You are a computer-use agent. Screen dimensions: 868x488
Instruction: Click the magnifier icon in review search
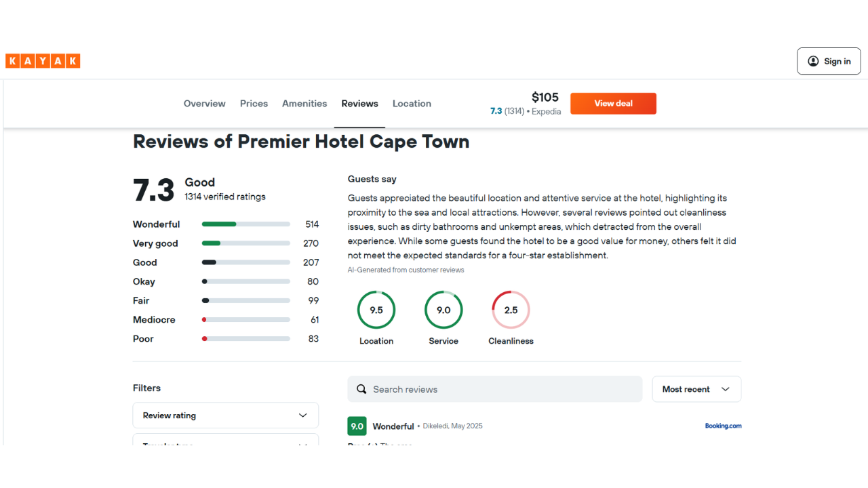tap(362, 389)
